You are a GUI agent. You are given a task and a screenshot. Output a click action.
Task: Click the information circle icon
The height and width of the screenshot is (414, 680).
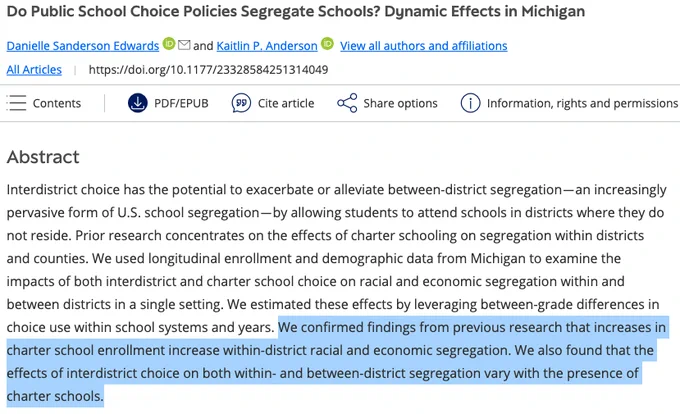pyautogui.click(x=471, y=103)
